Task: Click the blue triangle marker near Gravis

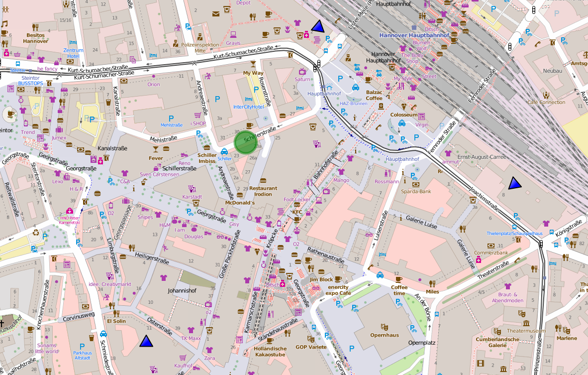Action: (318, 26)
